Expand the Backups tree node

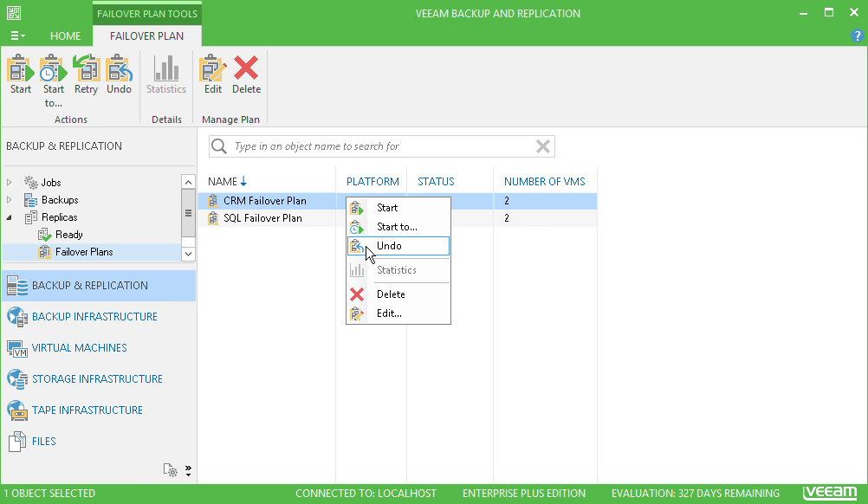pyautogui.click(x=9, y=200)
